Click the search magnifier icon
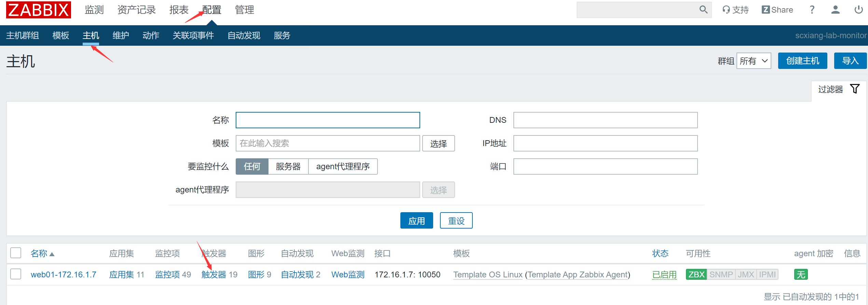The width and height of the screenshot is (868, 305). pyautogui.click(x=703, y=10)
